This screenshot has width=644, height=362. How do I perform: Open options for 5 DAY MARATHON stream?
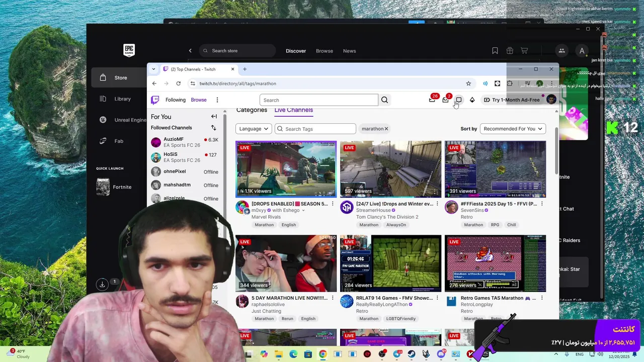click(x=333, y=298)
